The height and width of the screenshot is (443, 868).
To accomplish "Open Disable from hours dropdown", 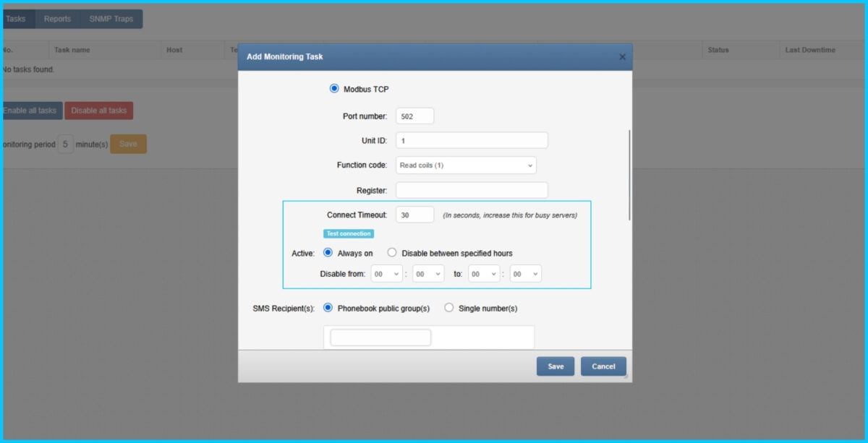I will 386,274.
